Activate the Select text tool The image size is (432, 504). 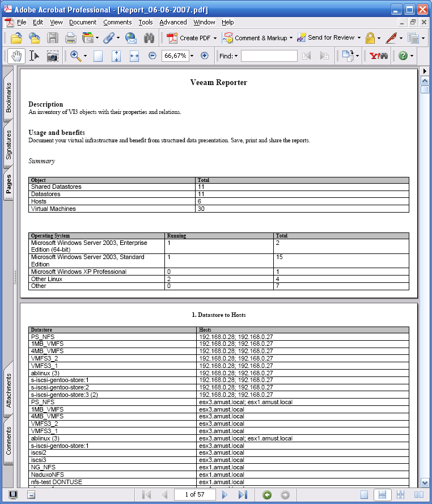pyautogui.click(x=34, y=56)
